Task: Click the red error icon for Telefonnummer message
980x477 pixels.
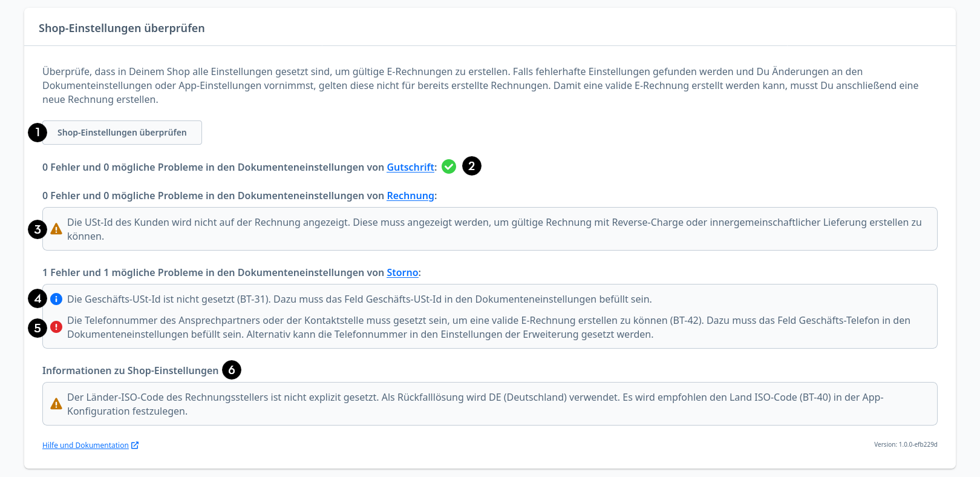Action: click(x=56, y=327)
